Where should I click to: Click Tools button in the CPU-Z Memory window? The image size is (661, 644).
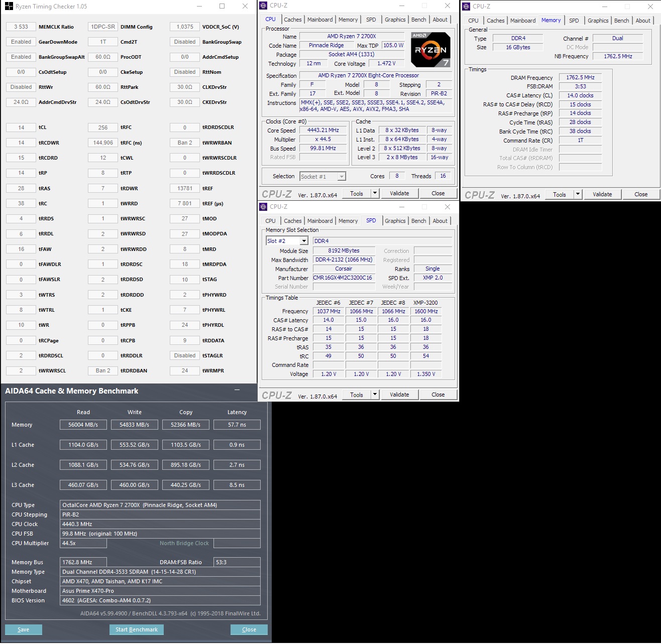560,194
